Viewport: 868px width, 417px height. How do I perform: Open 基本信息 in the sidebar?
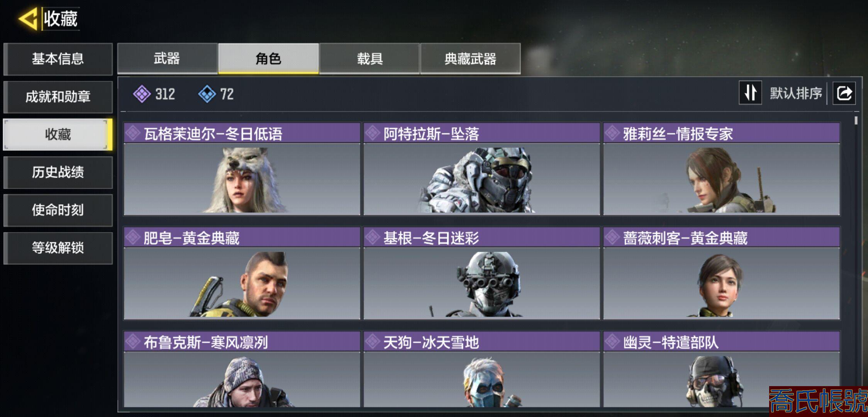click(58, 59)
